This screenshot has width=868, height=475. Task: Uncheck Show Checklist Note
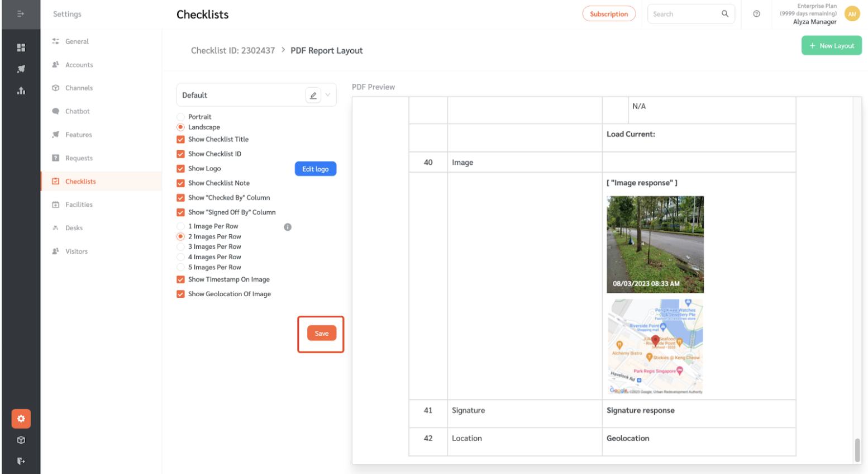tap(181, 183)
